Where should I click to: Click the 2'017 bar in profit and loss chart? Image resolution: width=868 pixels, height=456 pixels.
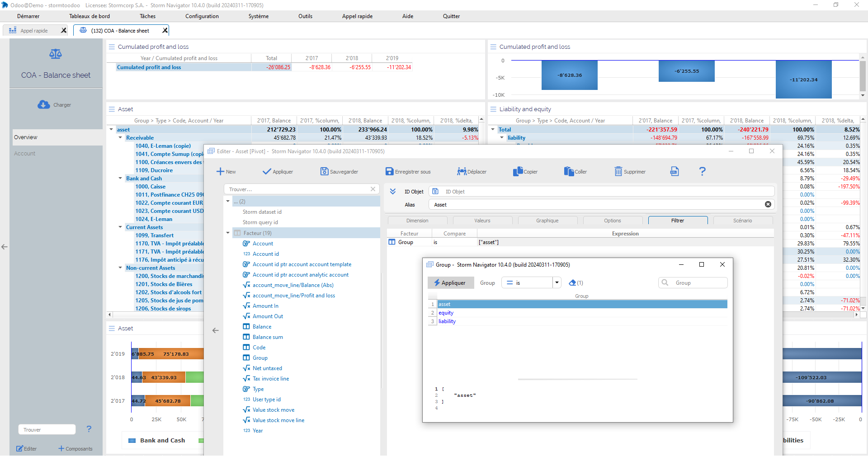[570, 75]
